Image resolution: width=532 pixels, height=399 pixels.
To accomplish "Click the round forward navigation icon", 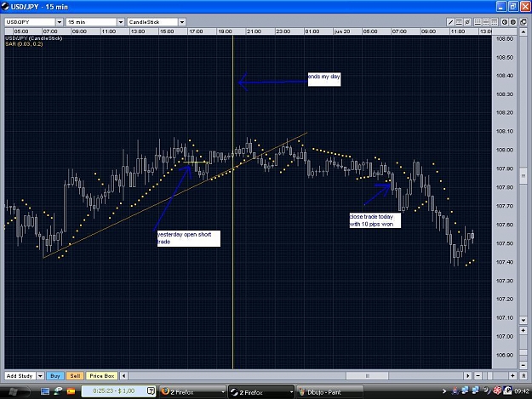I will pos(513,22).
